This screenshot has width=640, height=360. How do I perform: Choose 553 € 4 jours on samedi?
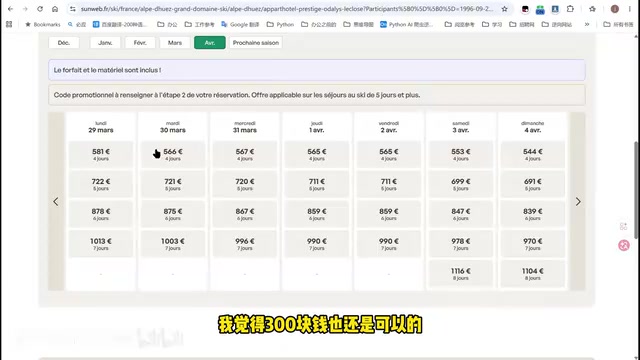click(460, 154)
